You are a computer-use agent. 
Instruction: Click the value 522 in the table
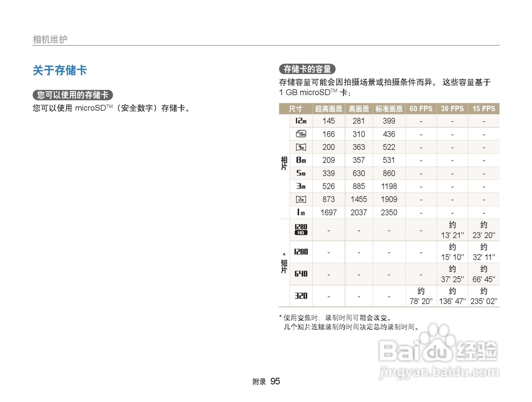pos(389,147)
